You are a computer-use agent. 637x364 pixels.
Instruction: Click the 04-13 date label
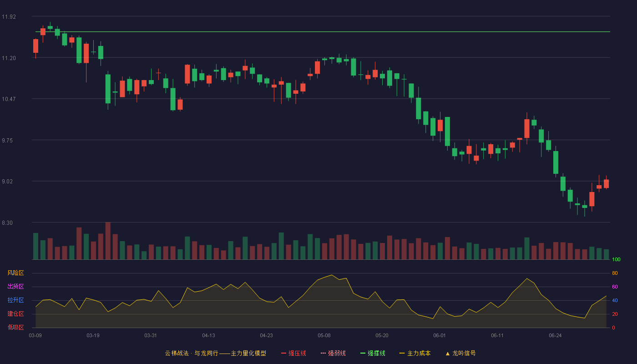208,335
